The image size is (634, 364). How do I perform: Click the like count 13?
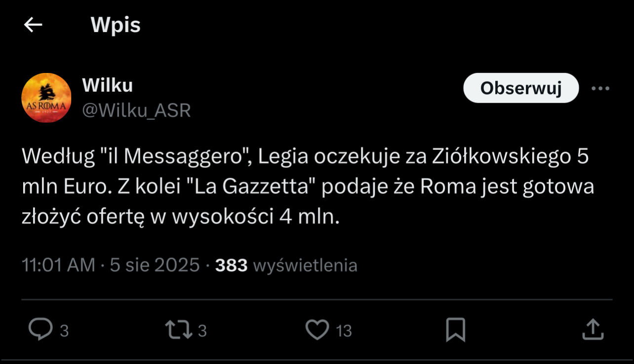344,330
